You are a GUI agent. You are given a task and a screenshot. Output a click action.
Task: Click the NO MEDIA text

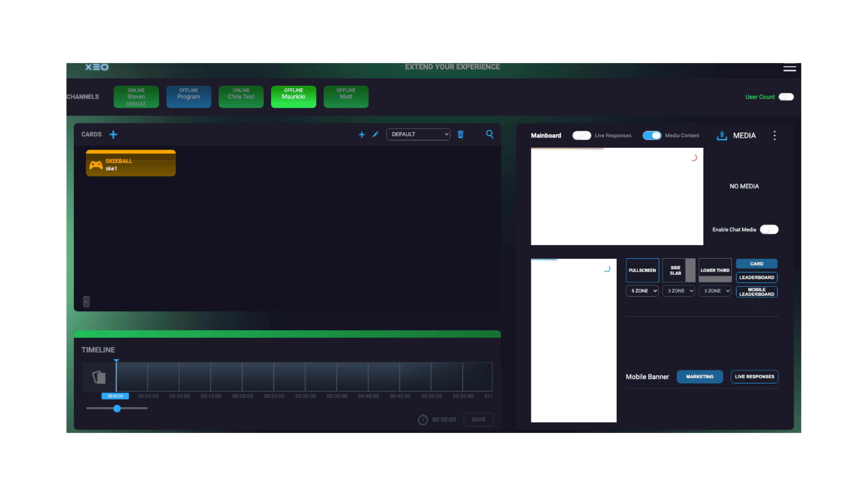coord(744,186)
